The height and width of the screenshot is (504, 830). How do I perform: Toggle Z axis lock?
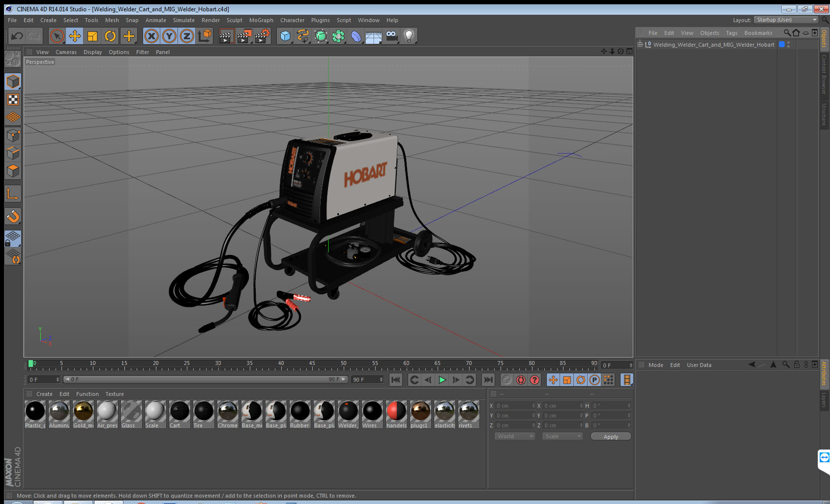point(187,36)
